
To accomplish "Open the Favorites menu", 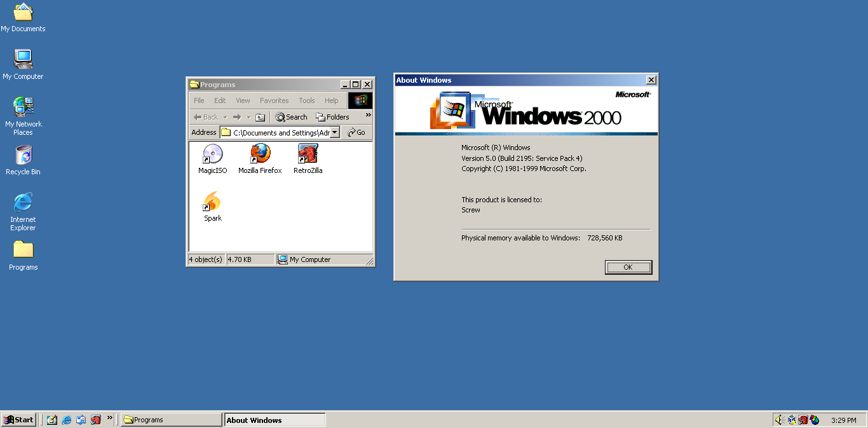I will (x=274, y=100).
